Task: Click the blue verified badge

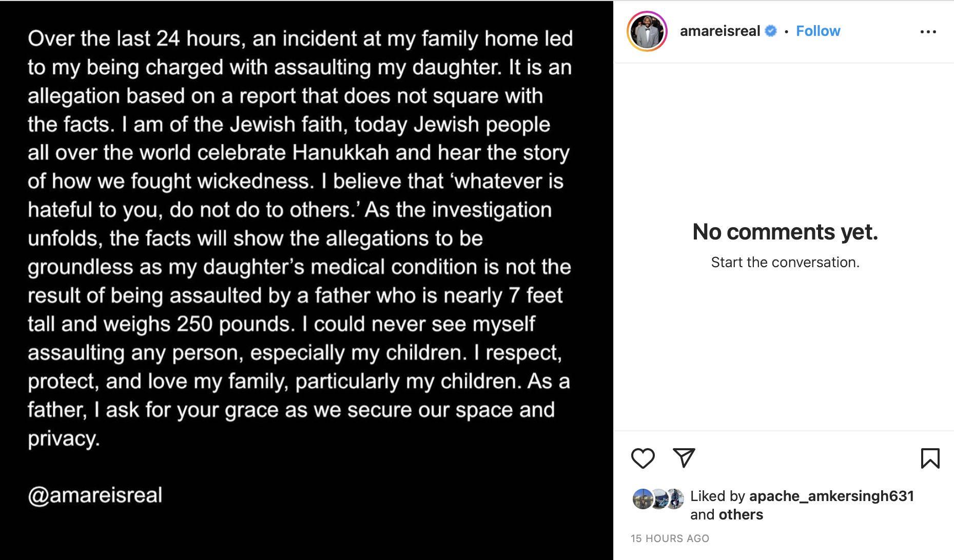Action: (771, 31)
